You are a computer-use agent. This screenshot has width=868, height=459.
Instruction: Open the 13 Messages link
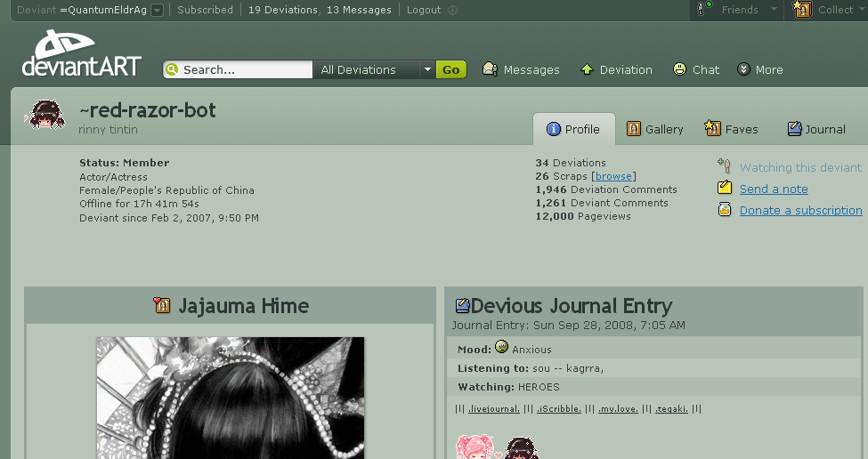[359, 10]
